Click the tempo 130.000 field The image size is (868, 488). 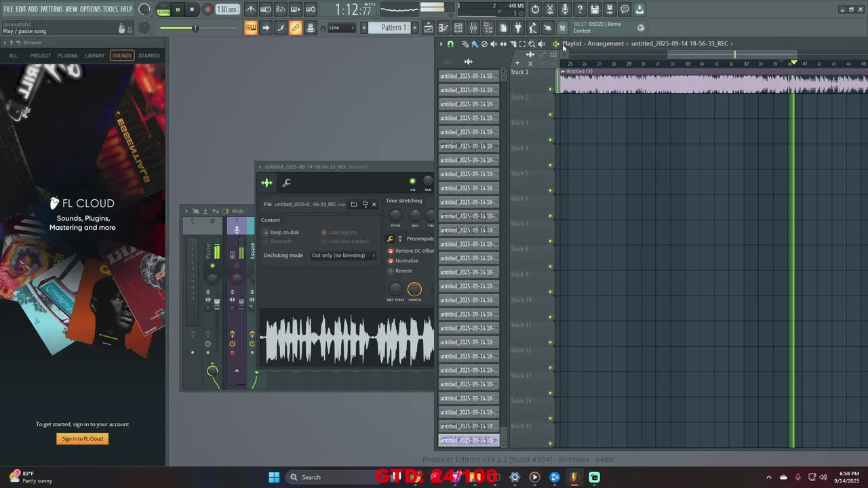(227, 9)
